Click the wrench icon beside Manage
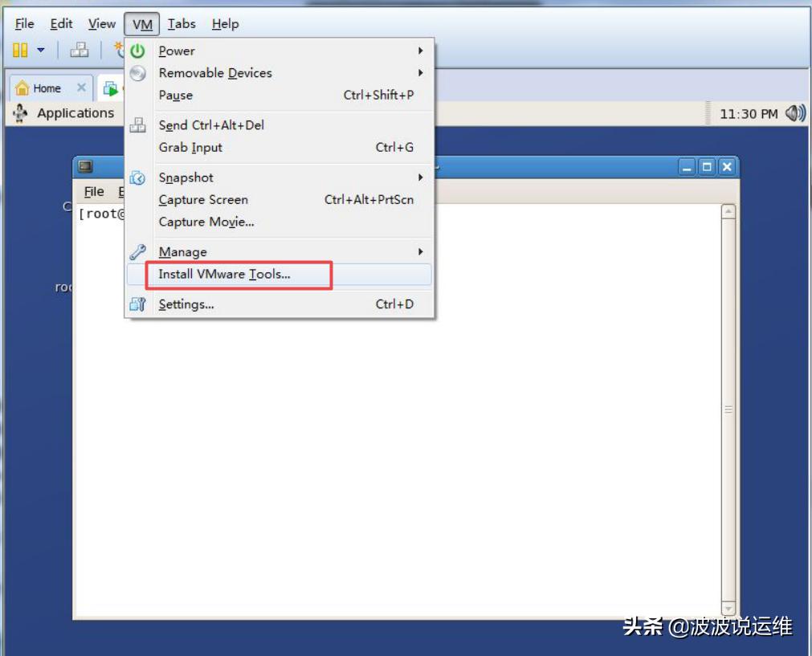The width and height of the screenshot is (812, 656). click(x=136, y=251)
